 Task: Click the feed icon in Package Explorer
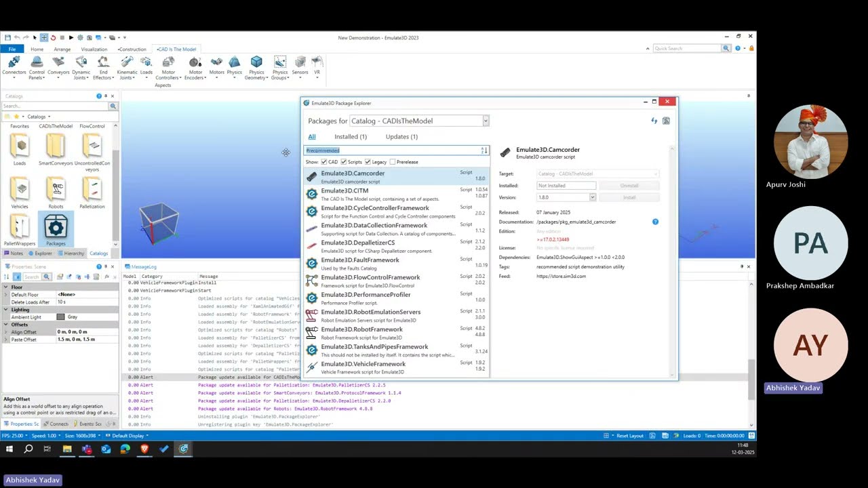[667, 121]
